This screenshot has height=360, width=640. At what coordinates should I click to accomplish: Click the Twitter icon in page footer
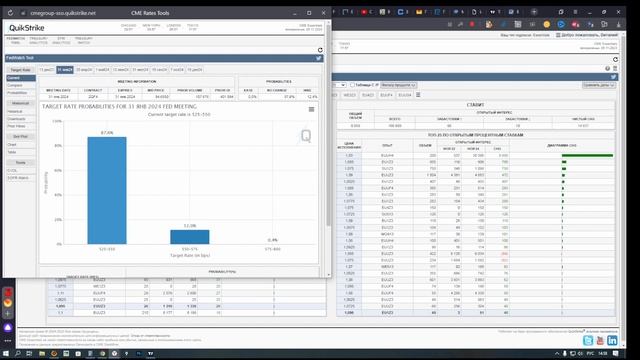tap(588, 340)
